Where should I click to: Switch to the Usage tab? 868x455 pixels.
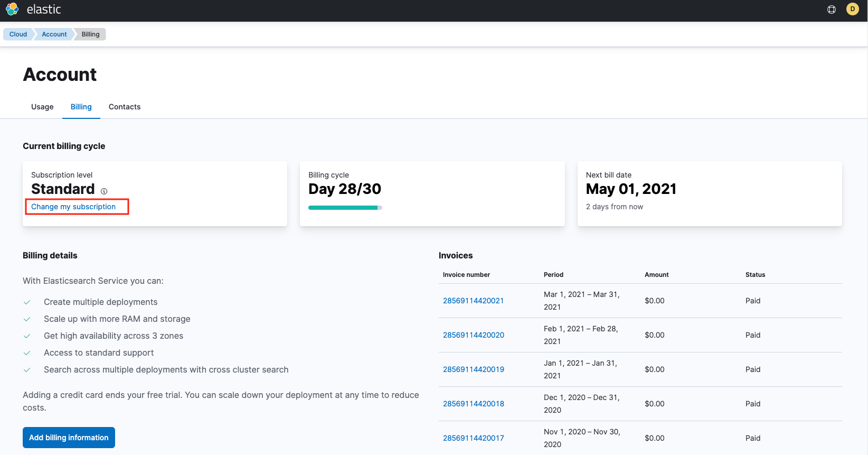tap(42, 107)
